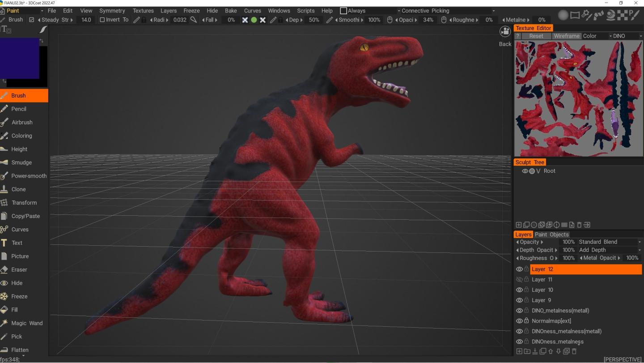Select the Airbrush tool

coord(24,122)
